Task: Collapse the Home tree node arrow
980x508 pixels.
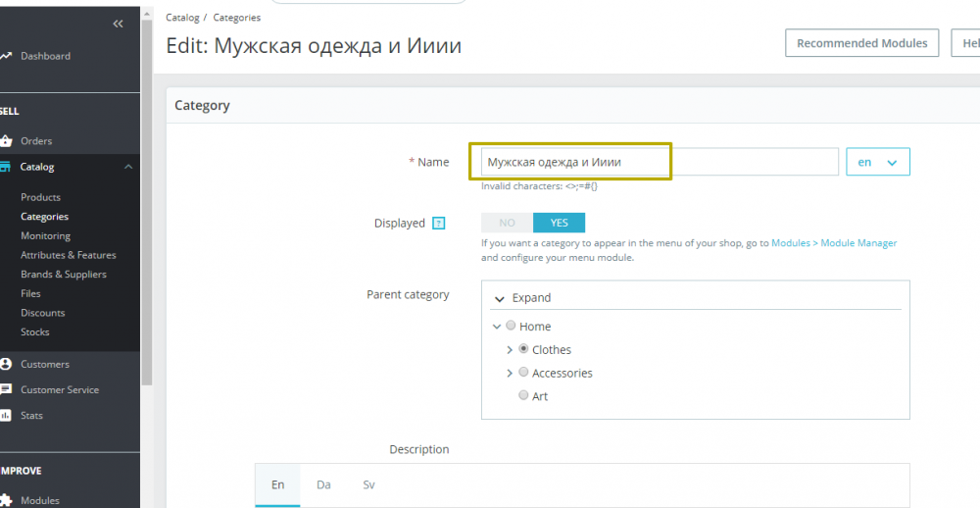Action: pyautogui.click(x=497, y=327)
